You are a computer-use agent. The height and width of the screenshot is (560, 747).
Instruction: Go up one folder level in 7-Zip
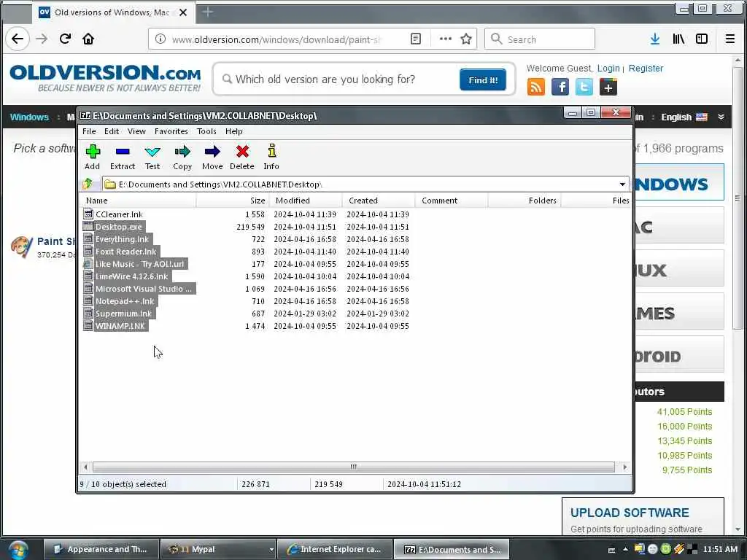[x=88, y=184]
